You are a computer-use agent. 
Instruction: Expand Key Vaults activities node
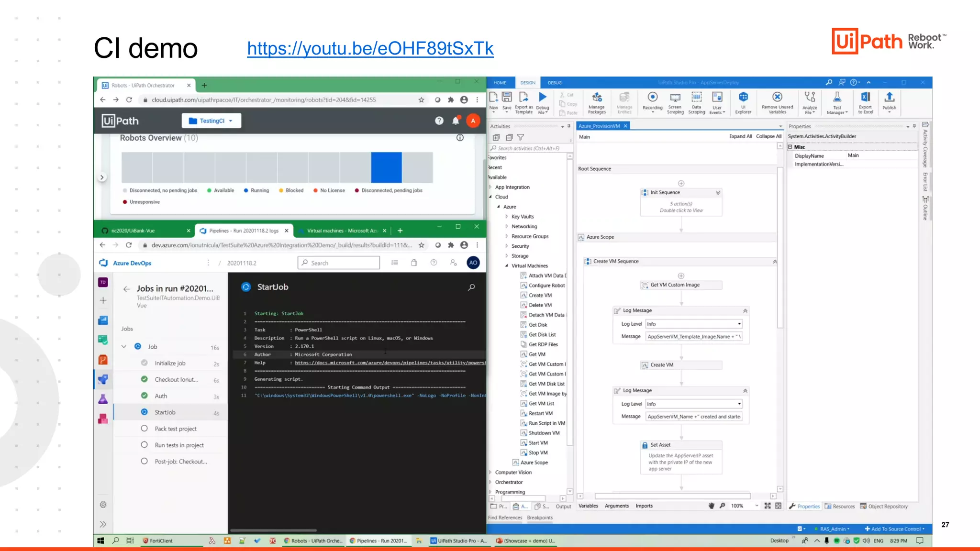click(507, 216)
